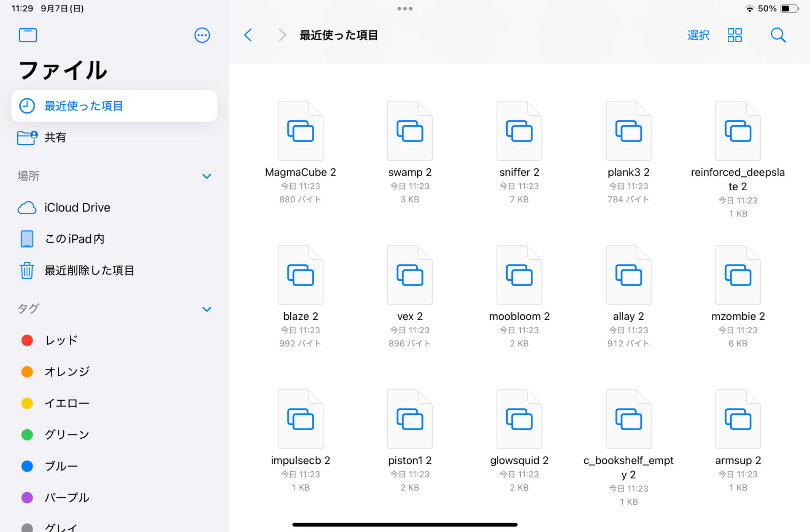Select the オレンジ orange tag

click(x=114, y=372)
